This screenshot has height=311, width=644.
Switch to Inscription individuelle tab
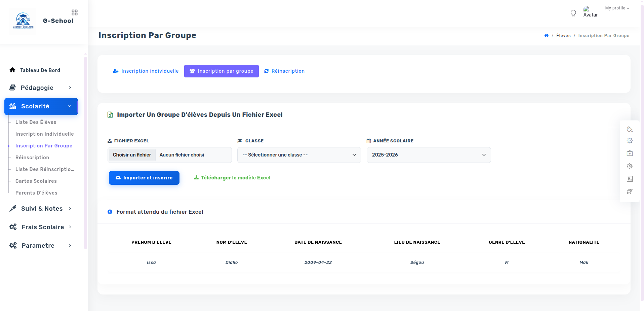[x=146, y=71]
